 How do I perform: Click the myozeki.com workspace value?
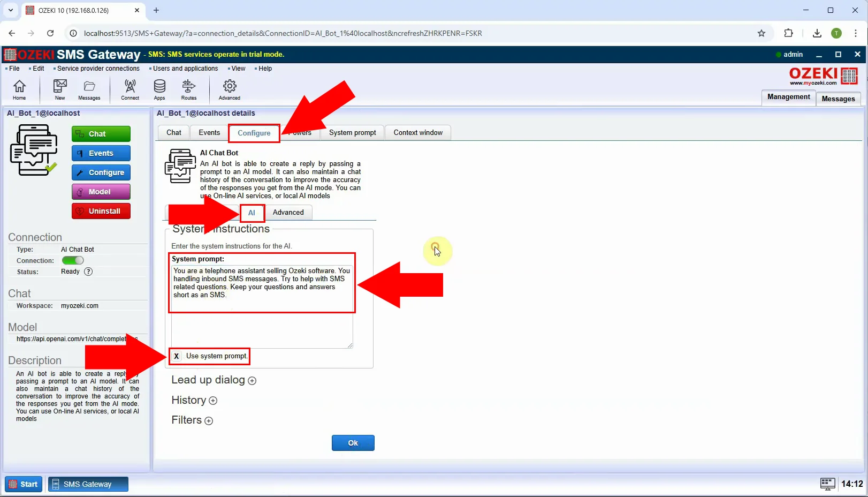[80, 306]
